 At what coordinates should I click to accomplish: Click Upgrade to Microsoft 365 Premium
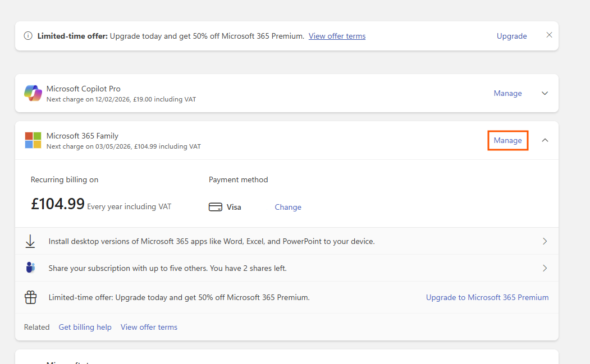[487, 297]
